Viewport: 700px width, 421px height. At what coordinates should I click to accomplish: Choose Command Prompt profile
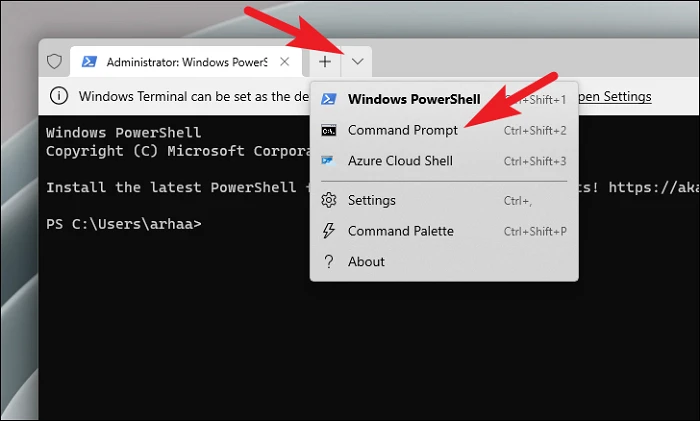(x=444, y=130)
